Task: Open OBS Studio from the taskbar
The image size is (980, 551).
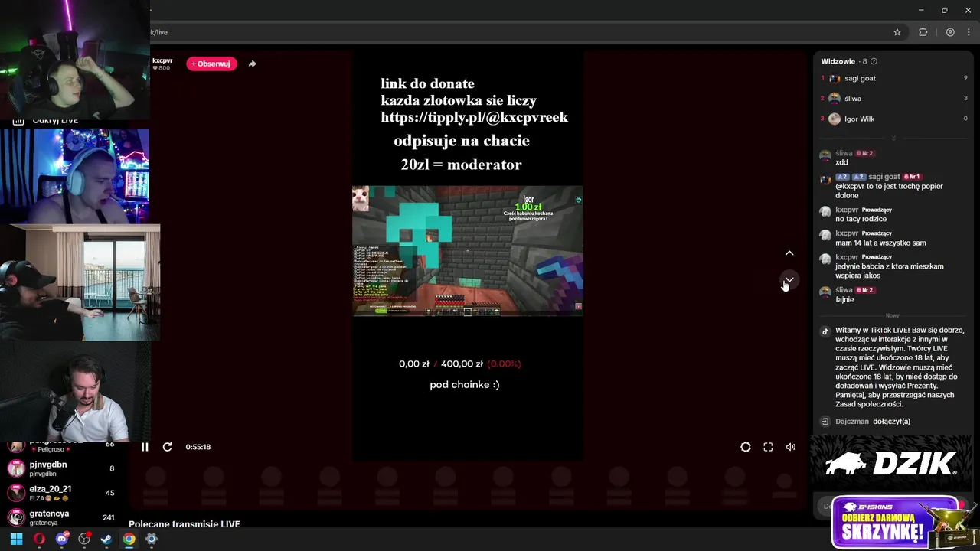Action: coord(84,539)
